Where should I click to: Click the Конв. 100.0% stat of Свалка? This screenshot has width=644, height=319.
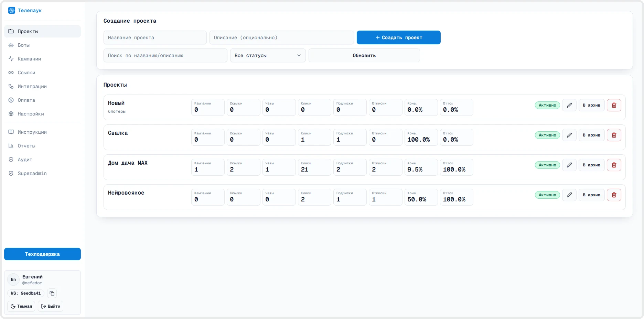pyautogui.click(x=421, y=137)
